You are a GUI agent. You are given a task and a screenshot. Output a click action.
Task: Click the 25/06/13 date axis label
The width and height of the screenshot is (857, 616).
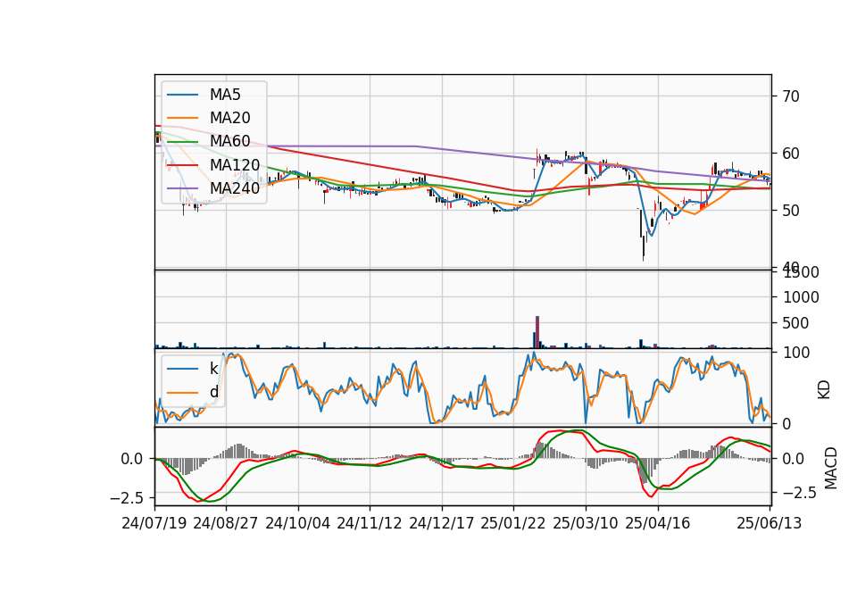click(x=770, y=523)
